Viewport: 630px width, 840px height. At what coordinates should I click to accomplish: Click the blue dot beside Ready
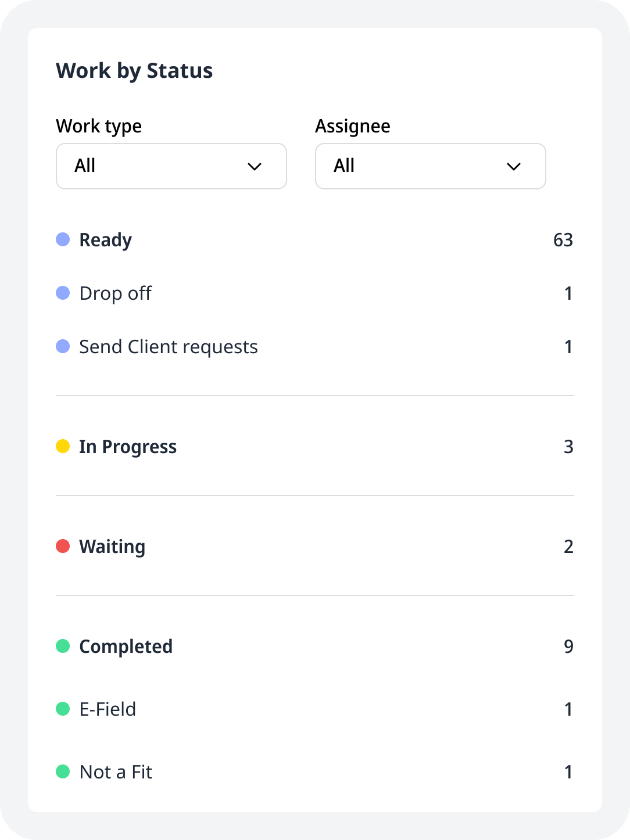(x=63, y=239)
